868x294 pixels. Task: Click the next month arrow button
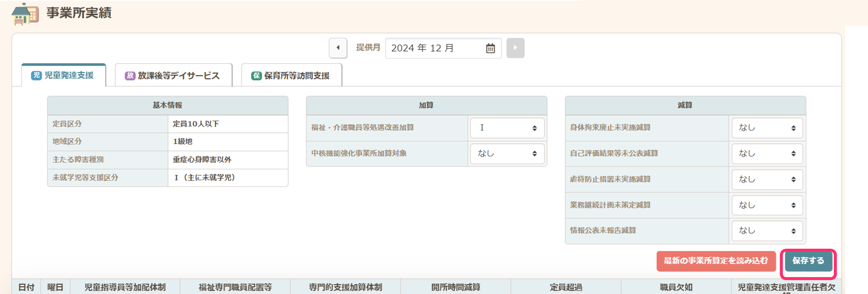pos(515,48)
